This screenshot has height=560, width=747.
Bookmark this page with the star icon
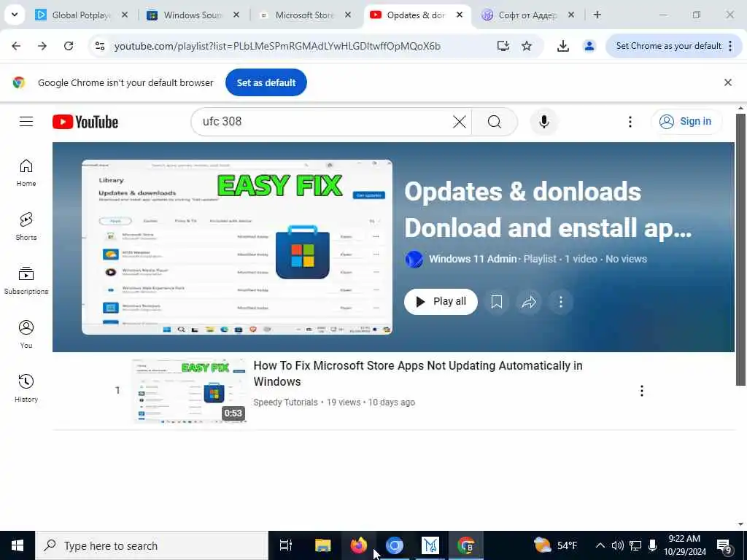(x=527, y=46)
